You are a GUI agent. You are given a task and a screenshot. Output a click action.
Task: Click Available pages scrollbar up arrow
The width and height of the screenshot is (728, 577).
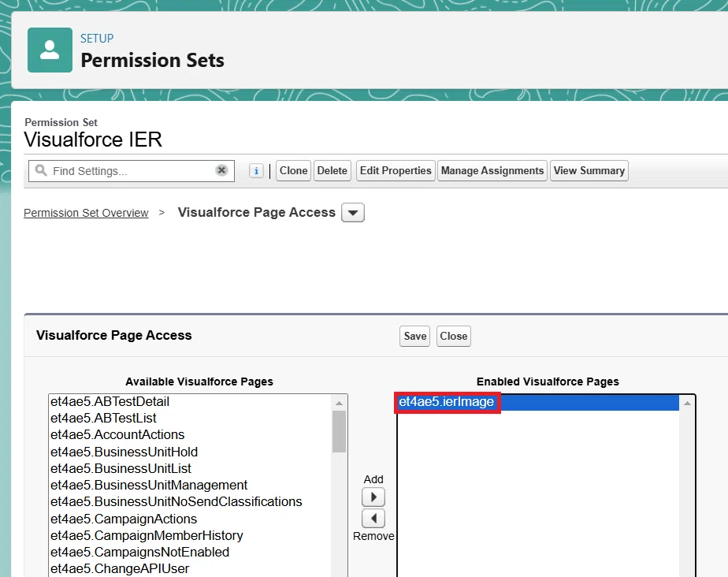(339, 402)
